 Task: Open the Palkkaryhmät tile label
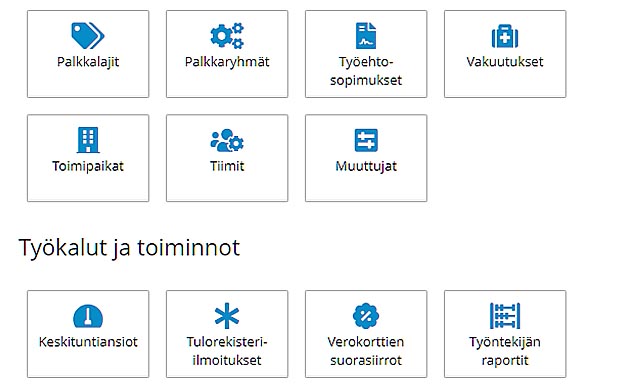point(227,62)
